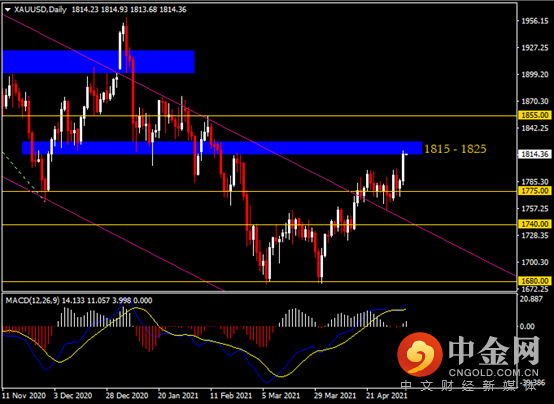This screenshot has width=554, height=404.
Task: Click the 1855.00 price level label
Action: [x=535, y=115]
